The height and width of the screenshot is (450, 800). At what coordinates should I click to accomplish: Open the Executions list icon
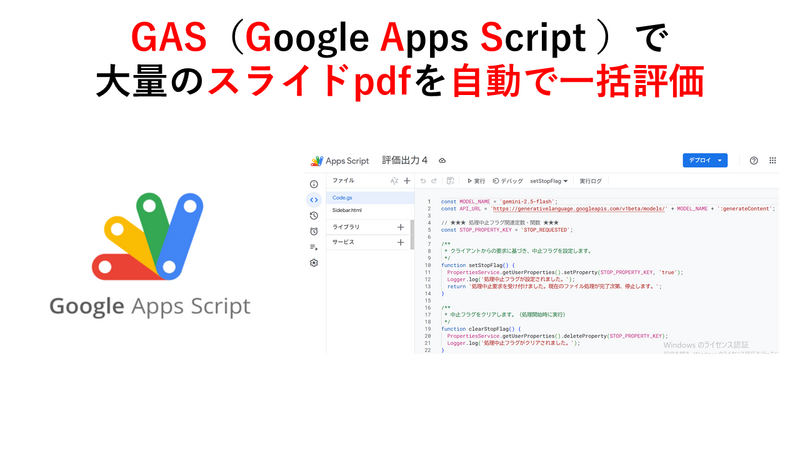click(x=314, y=247)
